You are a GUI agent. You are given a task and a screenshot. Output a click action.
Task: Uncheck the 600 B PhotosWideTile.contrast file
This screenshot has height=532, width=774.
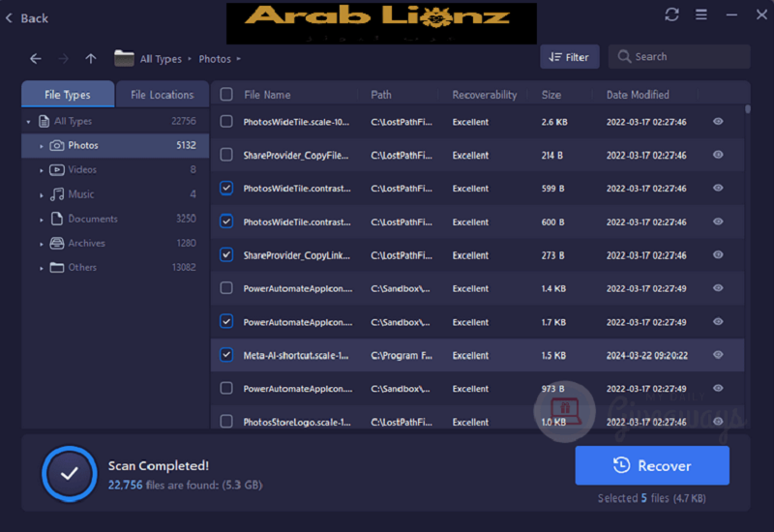pos(226,222)
